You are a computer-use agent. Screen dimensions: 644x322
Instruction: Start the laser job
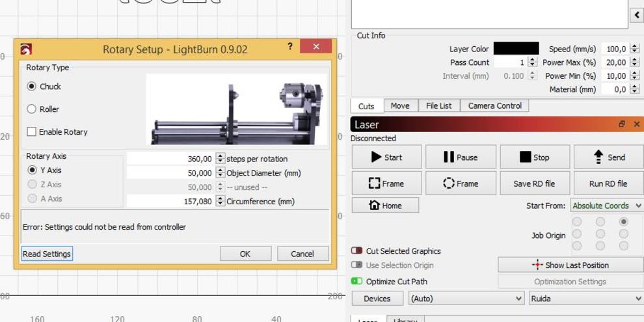(386, 157)
